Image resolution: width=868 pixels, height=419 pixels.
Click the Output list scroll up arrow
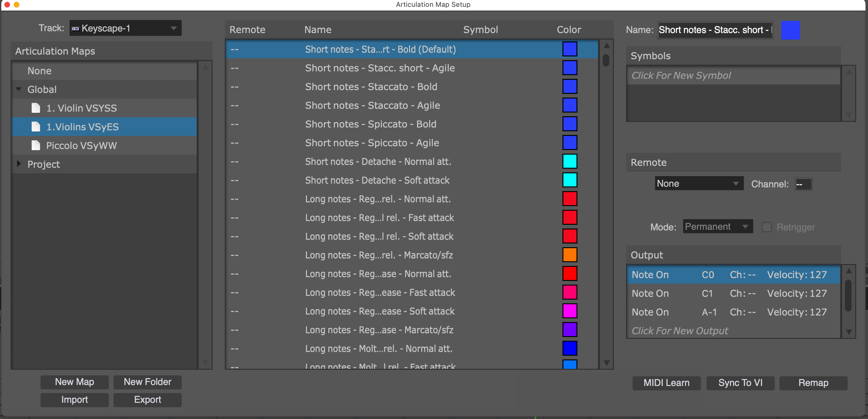tap(849, 271)
